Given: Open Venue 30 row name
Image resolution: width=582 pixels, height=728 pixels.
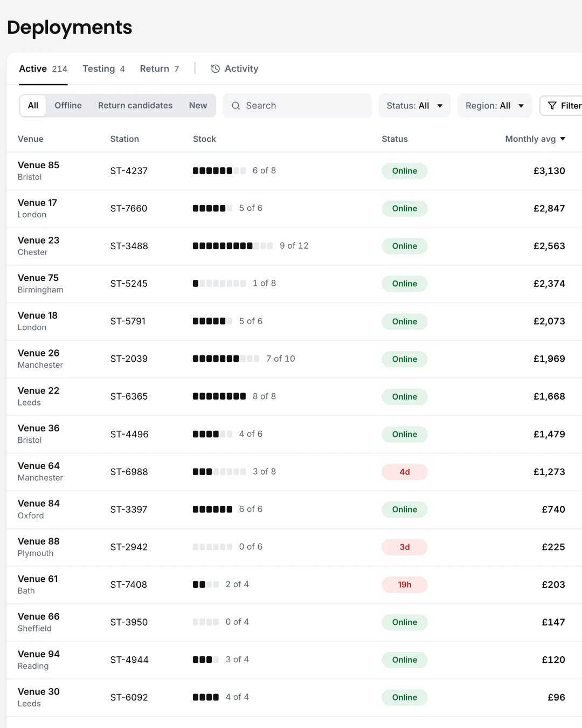Looking at the screenshot, I should [39, 691].
